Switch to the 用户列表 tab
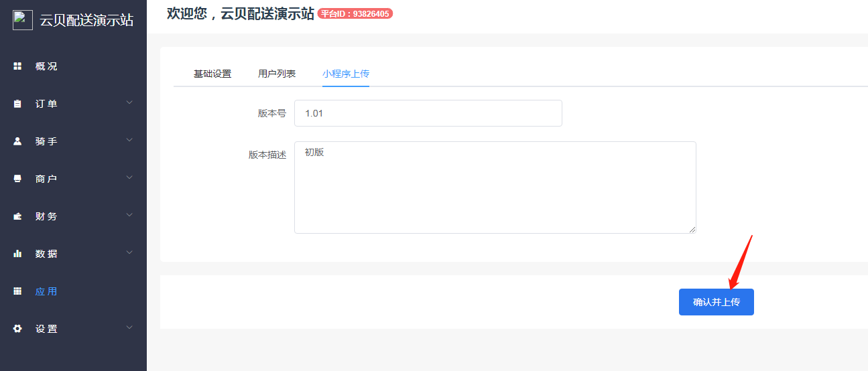This screenshot has height=371, width=868. (277, 74)
